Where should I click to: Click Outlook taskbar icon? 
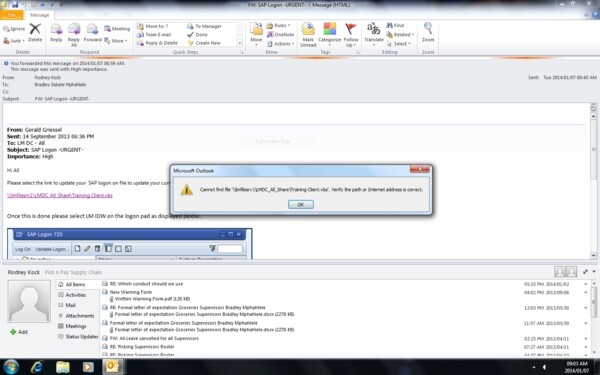click(112, 367)
